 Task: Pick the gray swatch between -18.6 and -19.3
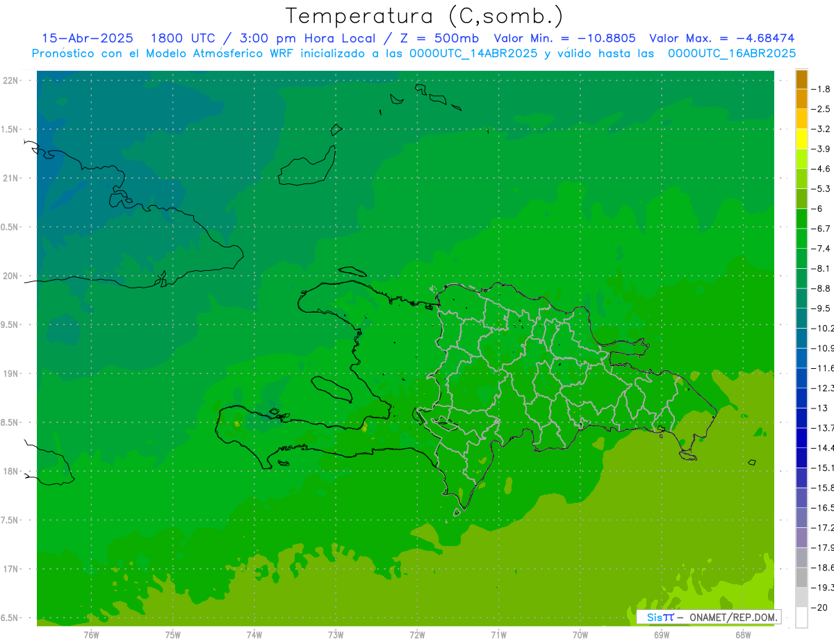pos(801,577)
